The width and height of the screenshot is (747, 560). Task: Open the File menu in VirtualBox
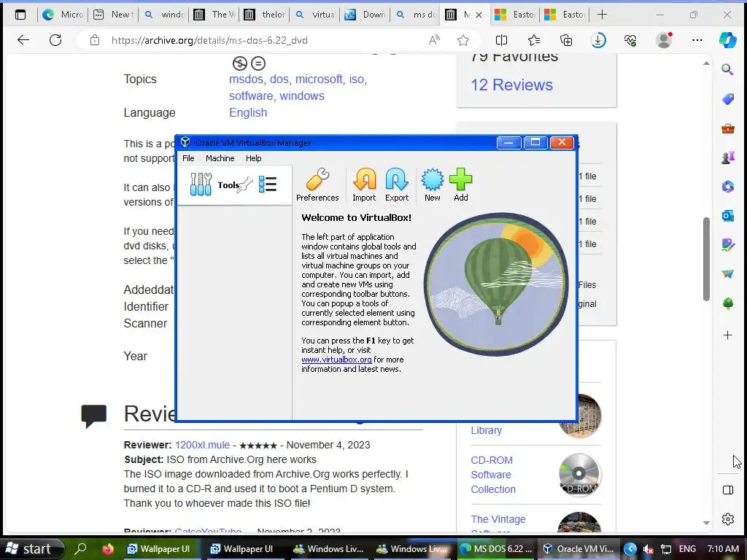pyautogui.click(x=188, y=158)
